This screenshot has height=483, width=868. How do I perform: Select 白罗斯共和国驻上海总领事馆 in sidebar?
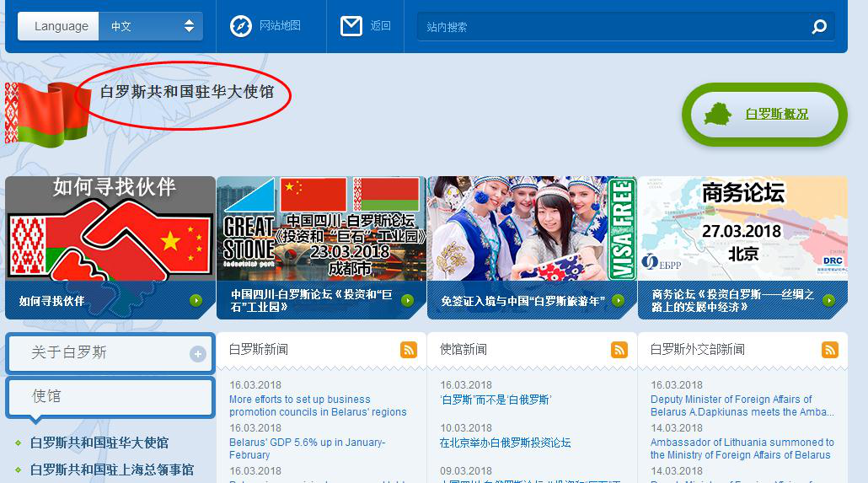111,470
